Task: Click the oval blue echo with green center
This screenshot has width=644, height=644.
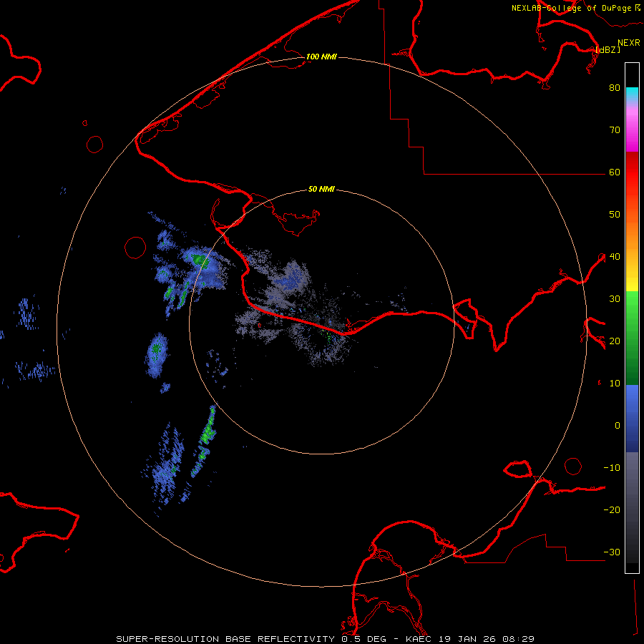Action: pyautogui.click(x=157, y=355)
